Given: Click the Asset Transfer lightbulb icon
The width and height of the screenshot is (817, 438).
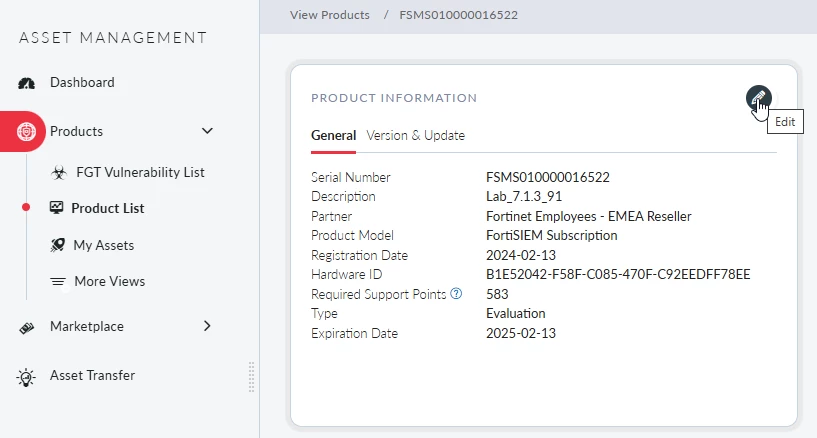Looking at the screenshot, I should pyautogui.click(x=26, y=377).
